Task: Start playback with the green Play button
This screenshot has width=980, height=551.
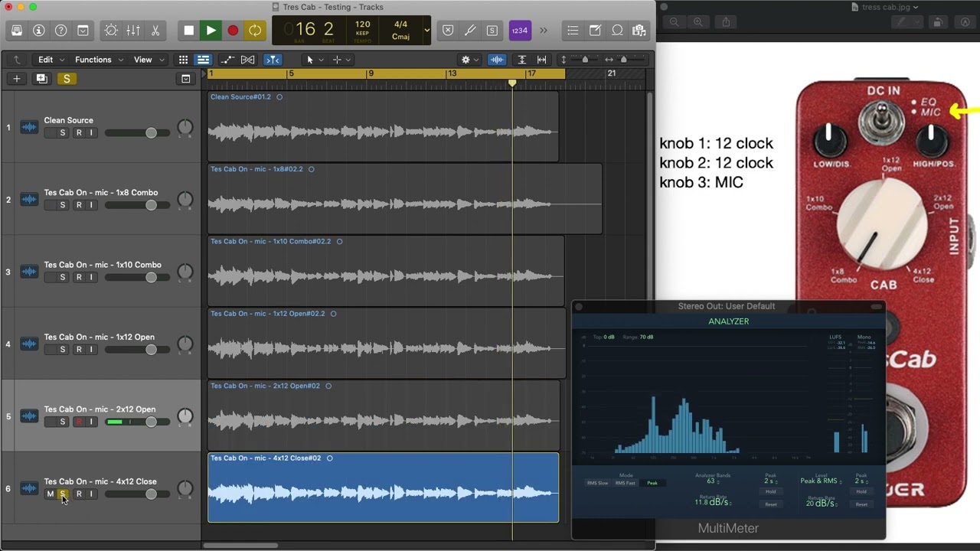Action: [x=211, y=31]
